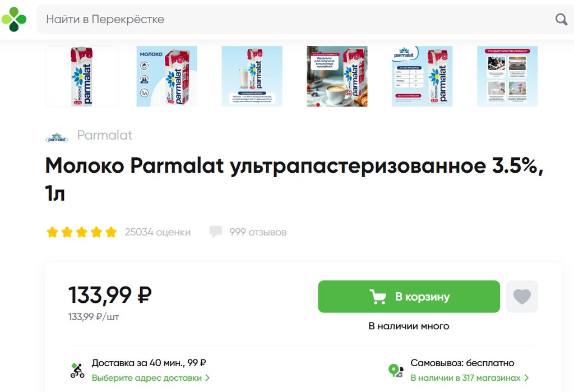Click the pickup store location icon
The image size is (574, 392).
pyautogui.click(x=396, y=370)
